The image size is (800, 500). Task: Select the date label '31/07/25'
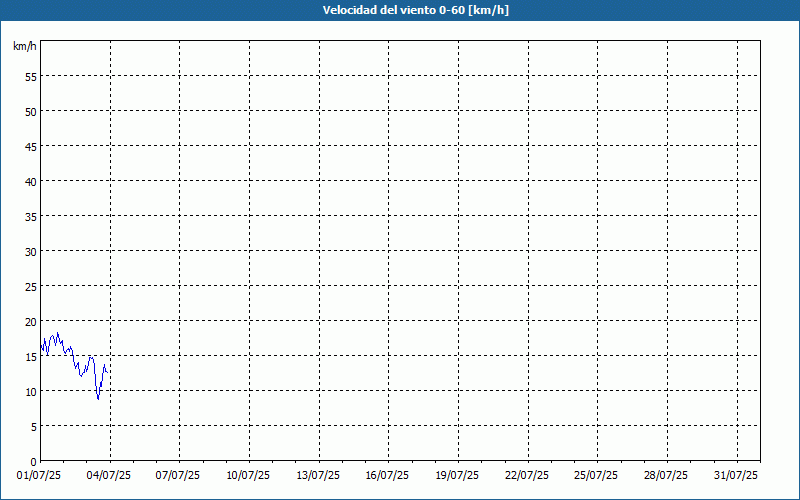736,476
